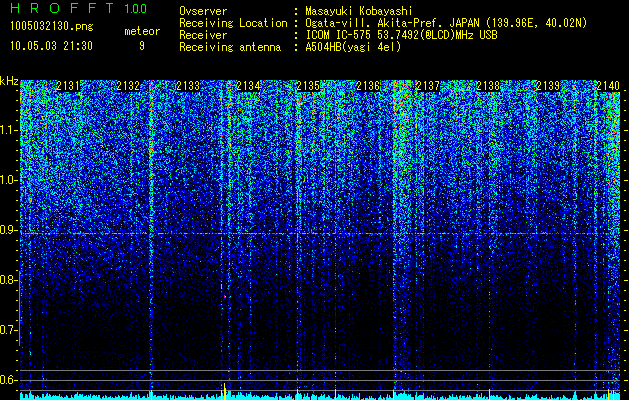
Task: Select the filename 1005032130.png
Action: point(52,27)
